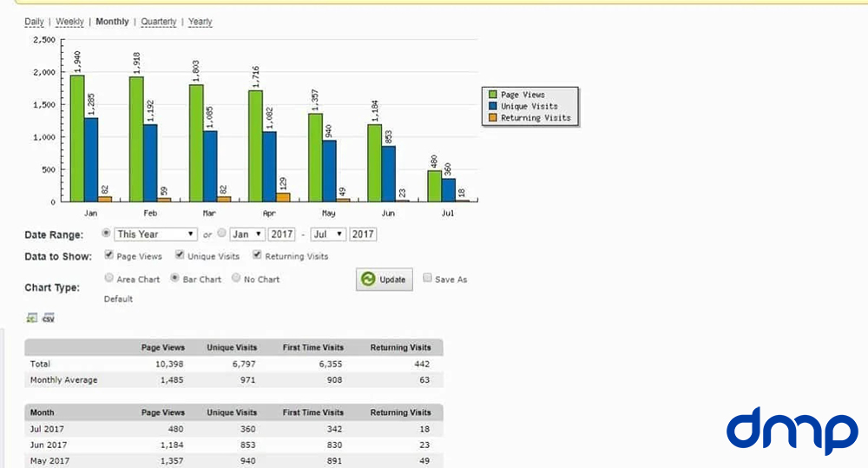The image size is (868, 468).
Task: Click the green refresh icon on Update
Action: [x=369, y=280]
